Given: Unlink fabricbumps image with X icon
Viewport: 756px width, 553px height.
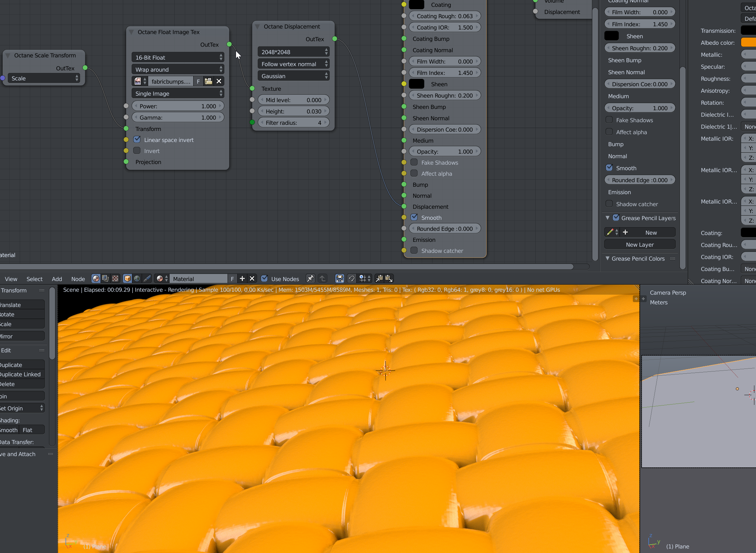Looking at the screenshot, I should [x=219, y=81].
